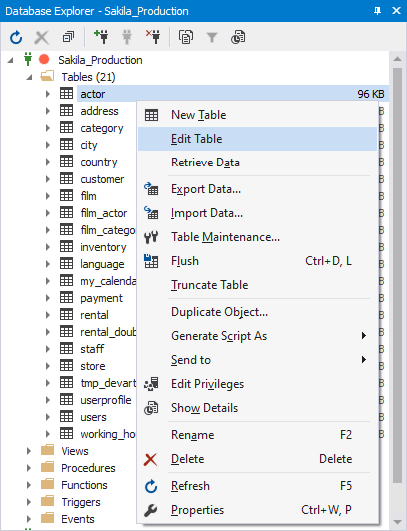Click the Duplicate Object toolbar icon
This screenshot has height=531, width=407.
[x=186, y=37]
